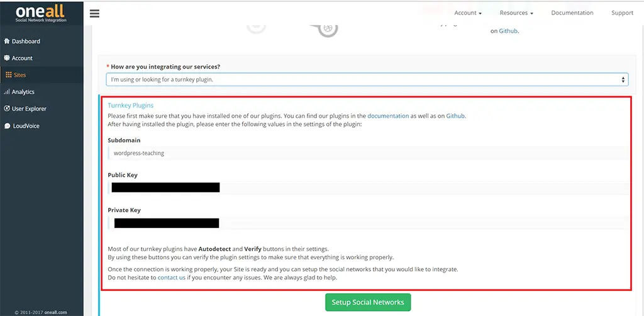
Task: Select the wordpress-teaching subdomain field
Action: pos(368,153)
